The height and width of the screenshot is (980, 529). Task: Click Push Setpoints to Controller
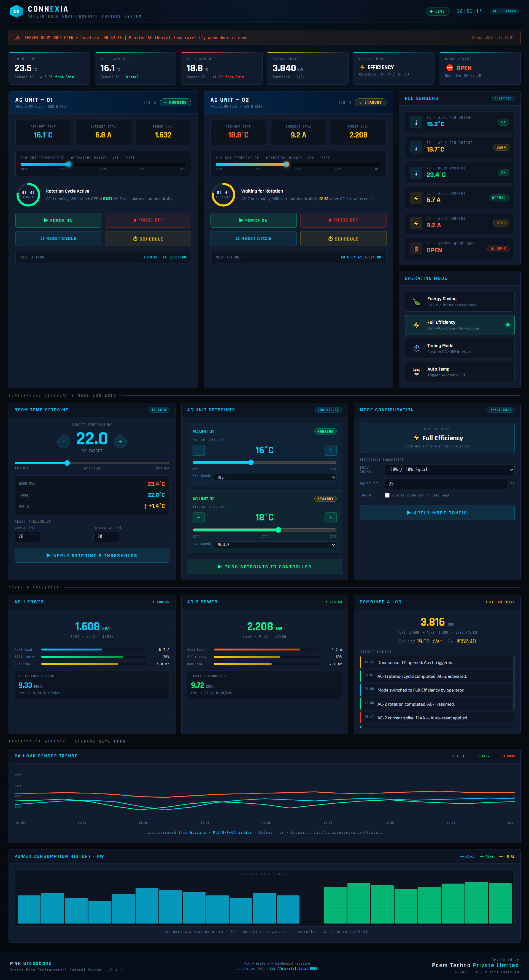point(264,566)
